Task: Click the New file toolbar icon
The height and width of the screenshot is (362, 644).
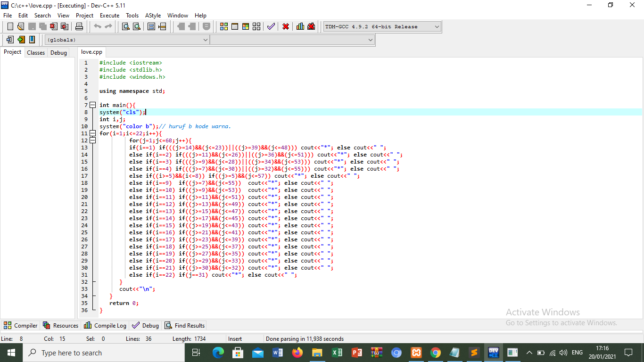Action: click(x=10, y=26)
